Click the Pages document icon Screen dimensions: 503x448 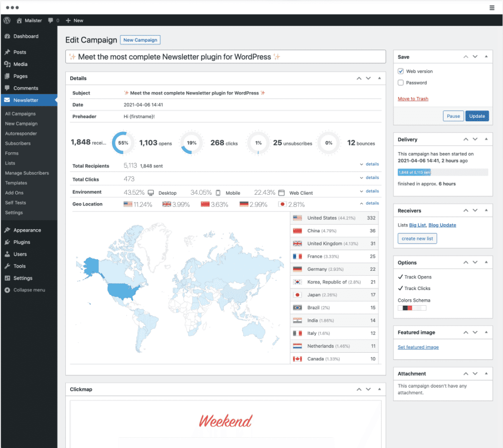click(x=7, y=76)
